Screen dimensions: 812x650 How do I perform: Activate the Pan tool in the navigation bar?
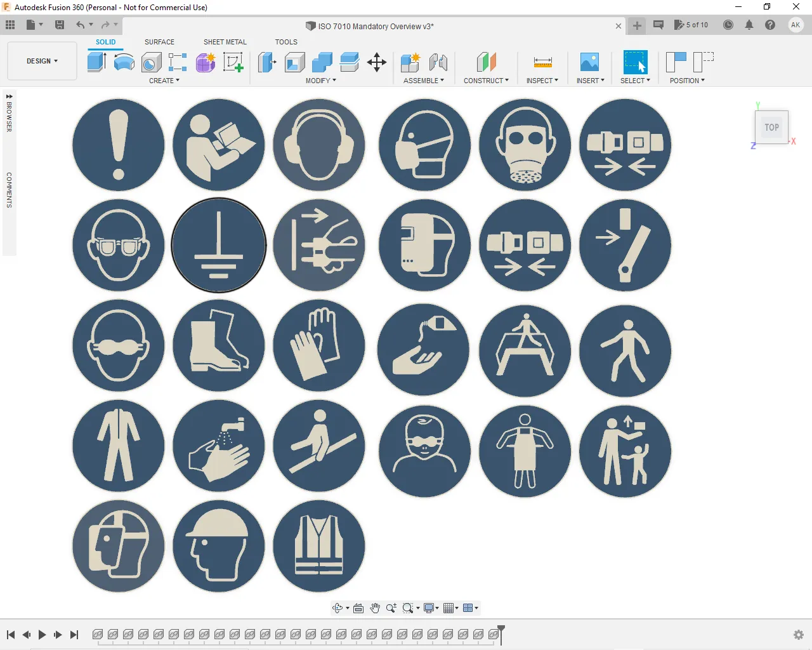[x=375, y=607]
